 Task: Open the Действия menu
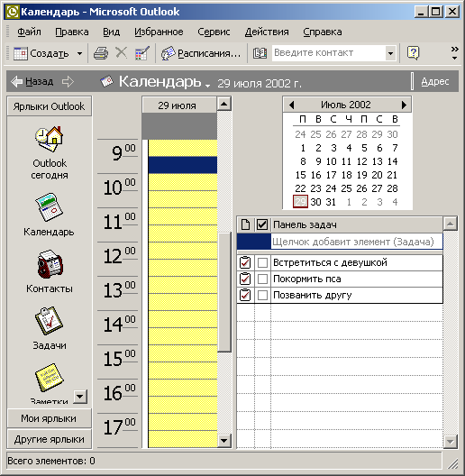(x=267, y=32)
